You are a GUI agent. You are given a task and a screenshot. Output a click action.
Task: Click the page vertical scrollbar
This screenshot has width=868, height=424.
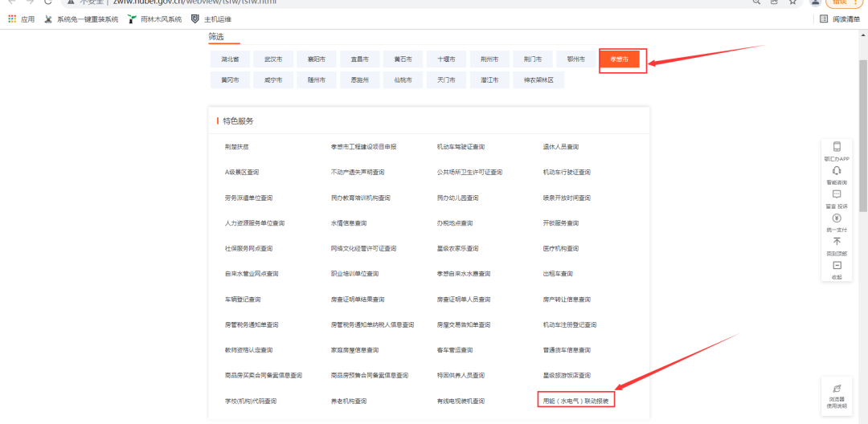862,161
